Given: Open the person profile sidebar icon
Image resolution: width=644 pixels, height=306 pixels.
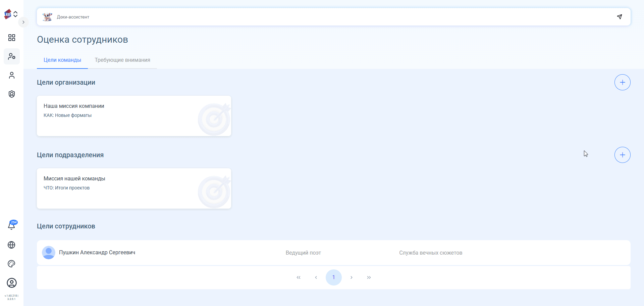Looking at the screenshot, I should click(12, 75).
